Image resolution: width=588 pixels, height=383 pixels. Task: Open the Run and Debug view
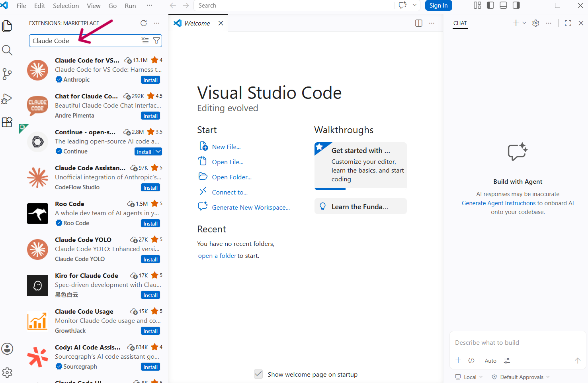7,98
